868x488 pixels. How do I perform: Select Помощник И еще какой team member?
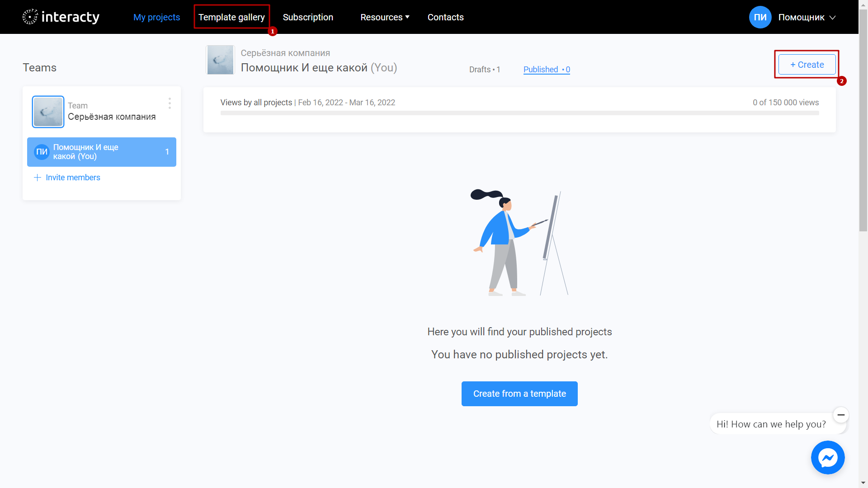point(102,151)
